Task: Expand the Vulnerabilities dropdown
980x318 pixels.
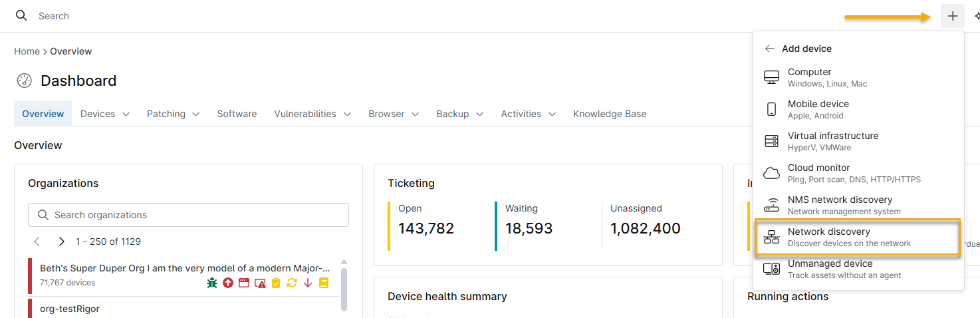Action: (313, 114)
